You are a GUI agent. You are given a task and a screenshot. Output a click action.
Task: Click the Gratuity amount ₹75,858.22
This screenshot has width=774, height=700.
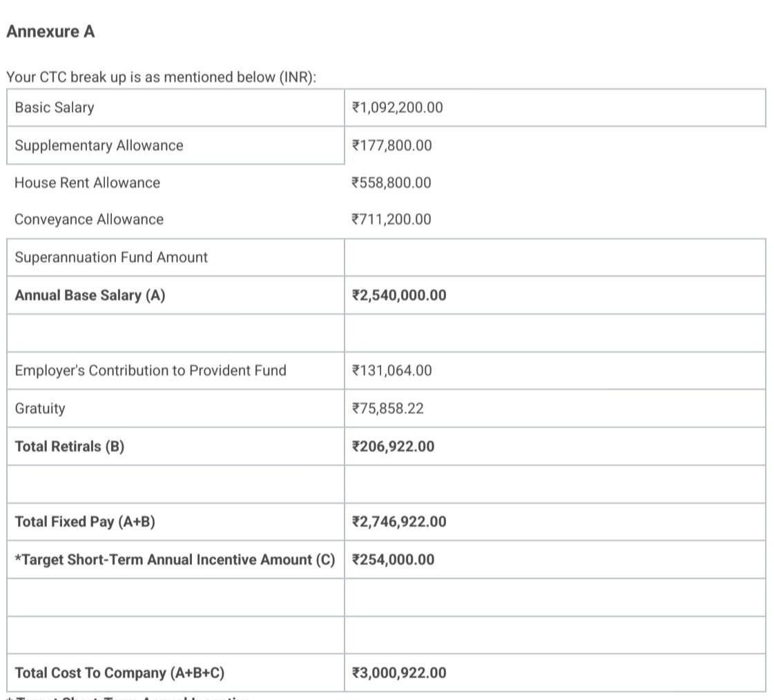click(x=387, y=409)
